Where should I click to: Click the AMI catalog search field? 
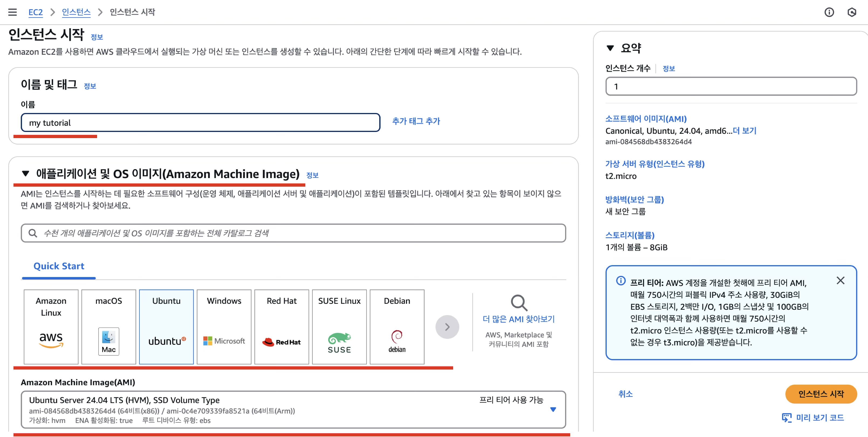coord(293,233)
